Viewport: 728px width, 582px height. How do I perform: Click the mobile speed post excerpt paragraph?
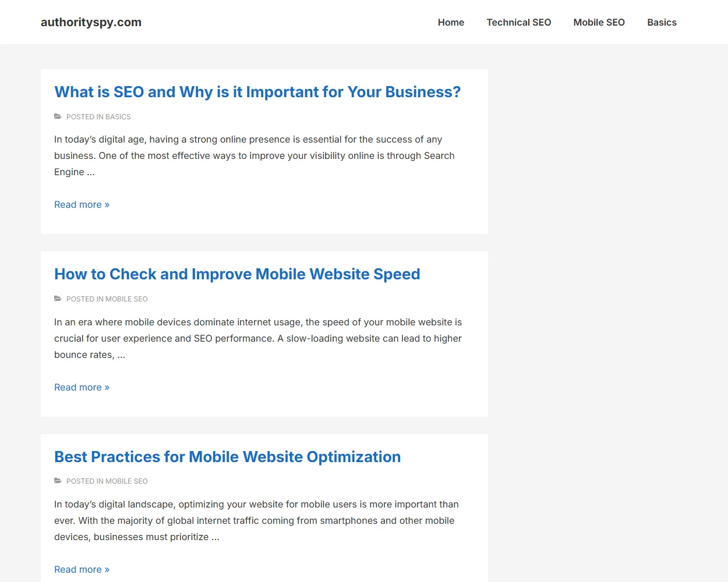[257, 338]
